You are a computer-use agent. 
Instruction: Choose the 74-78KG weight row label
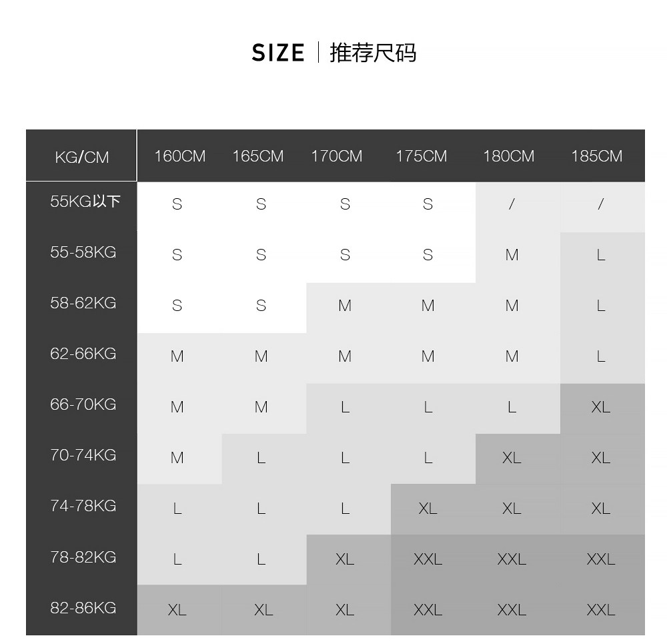coord(83,506)
